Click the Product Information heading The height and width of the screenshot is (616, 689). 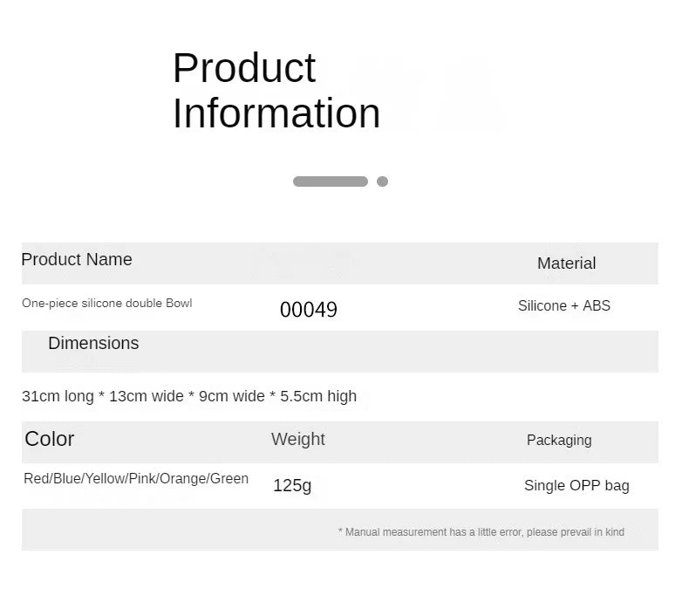tap(276, 91)
